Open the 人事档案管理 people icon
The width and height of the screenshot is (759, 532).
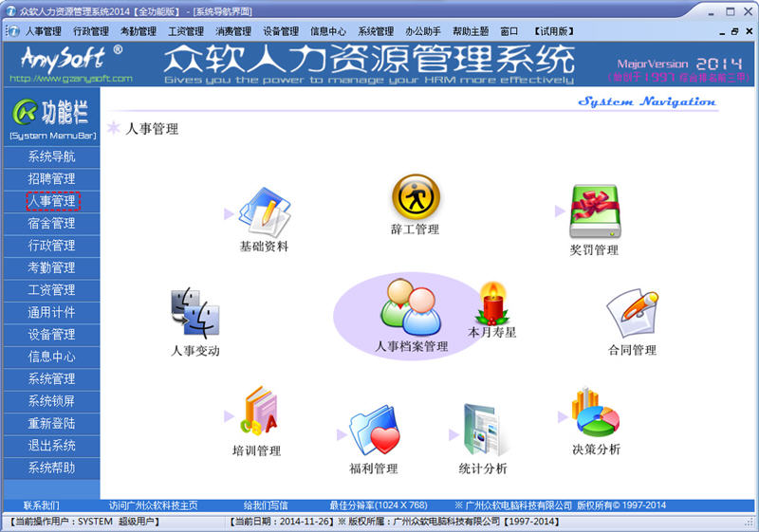[411, 307]
